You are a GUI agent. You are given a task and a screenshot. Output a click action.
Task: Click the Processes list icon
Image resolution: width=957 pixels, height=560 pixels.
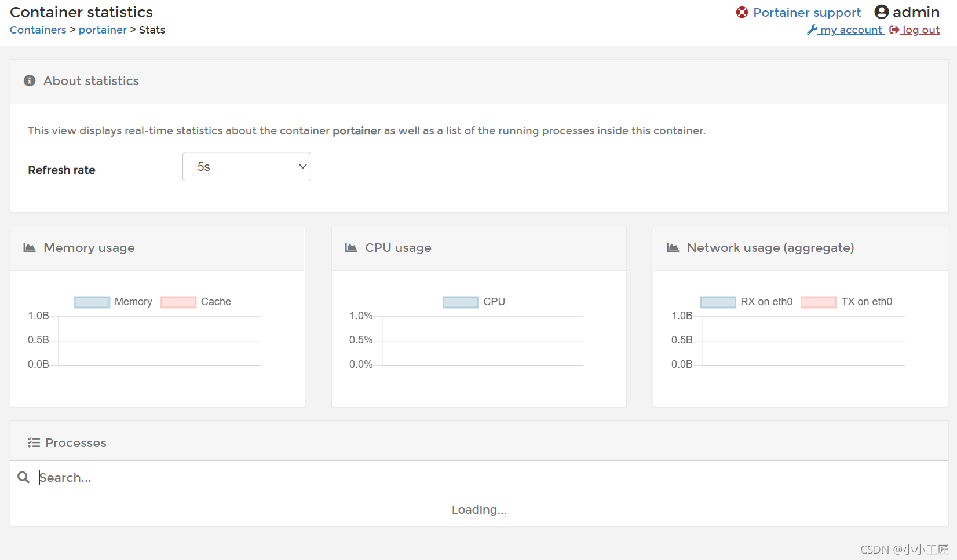(34, 443)
